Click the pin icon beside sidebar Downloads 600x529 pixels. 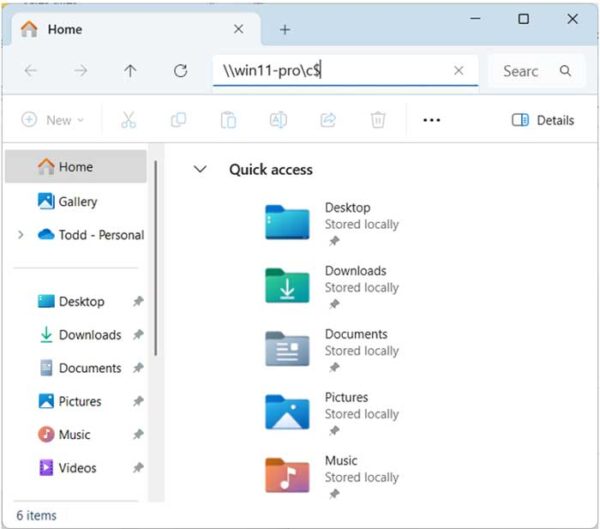pos(138,335)
